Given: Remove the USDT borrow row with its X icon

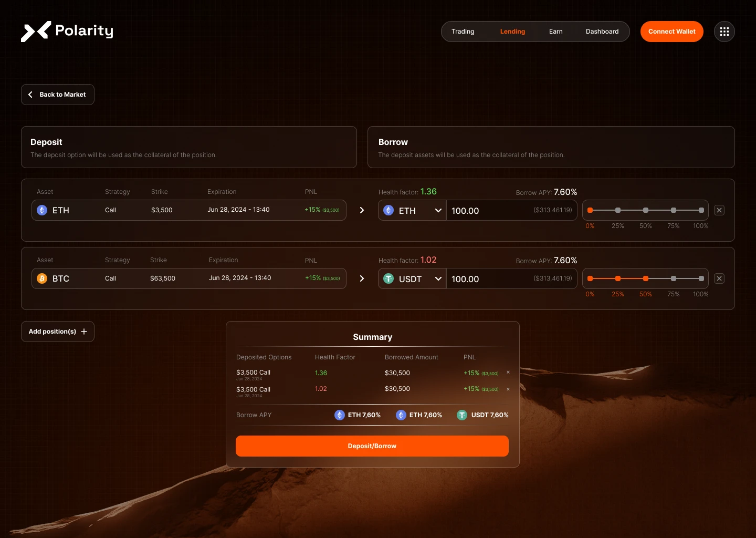Looking at the screenshot, I should point(719,278).
